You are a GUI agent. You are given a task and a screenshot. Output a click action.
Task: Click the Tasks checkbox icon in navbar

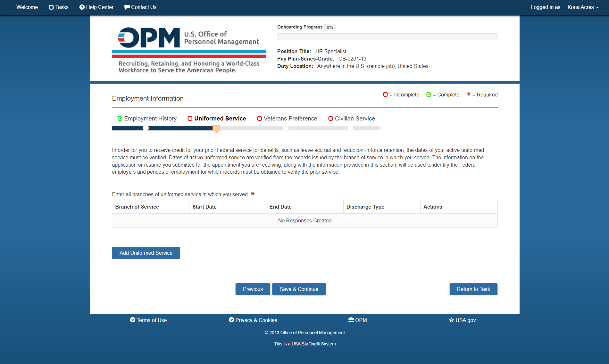pyautogui.click(x=51, y=7)
